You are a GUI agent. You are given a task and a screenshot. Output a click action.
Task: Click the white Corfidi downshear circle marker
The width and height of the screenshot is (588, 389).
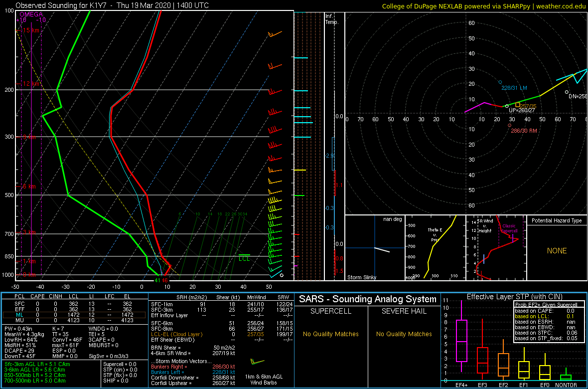(x=567, y=92)
